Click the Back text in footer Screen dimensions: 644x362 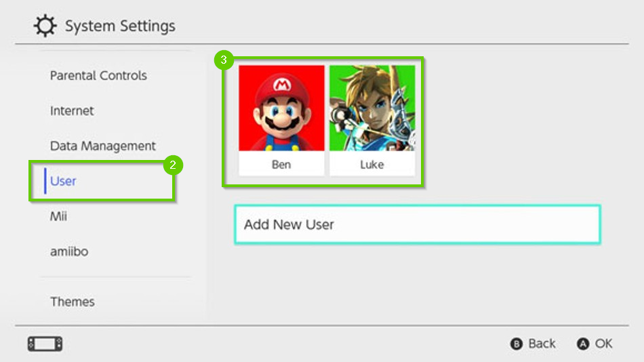[x=542, y=344]
